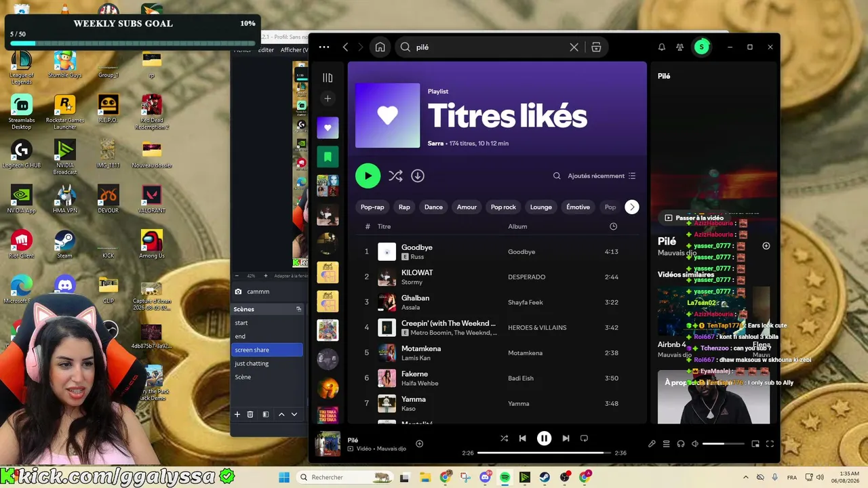
Task: Expand the Spotify library sidebar
Action: tap(328, 78)
